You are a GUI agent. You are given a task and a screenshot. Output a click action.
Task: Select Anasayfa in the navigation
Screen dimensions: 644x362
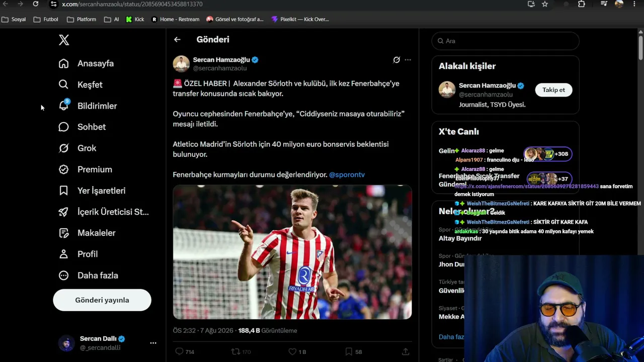click(96, 63)
